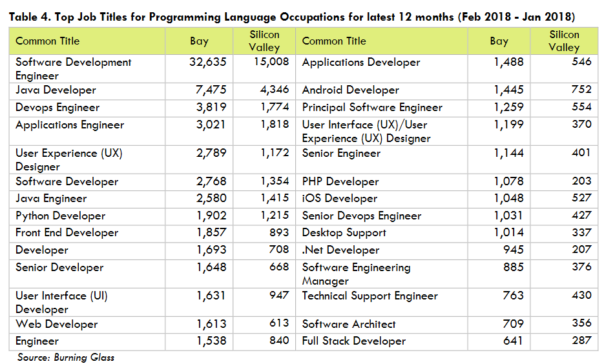The height and width of the screenshot is (364, 604).
Task: Select the 'Front End Developer' cell
Action: point(67,233)
